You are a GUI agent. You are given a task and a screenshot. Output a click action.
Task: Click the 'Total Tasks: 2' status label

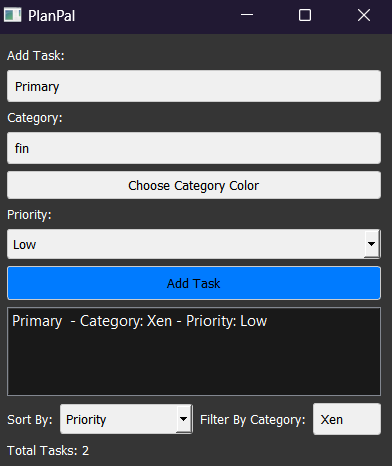[48, 451]
